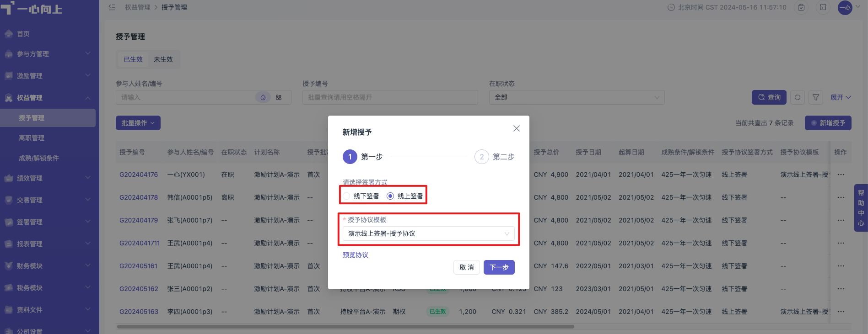Click the 新增授予 button
Viewport: 868px width, 334px height.
(x=828, y=123)
